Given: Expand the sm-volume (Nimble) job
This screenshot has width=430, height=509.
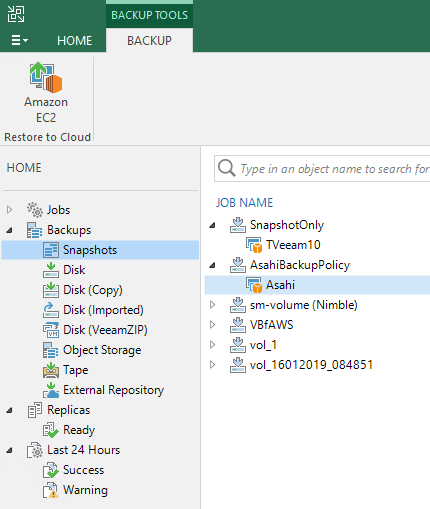Looking at the screenshot, I should [213, 305].
